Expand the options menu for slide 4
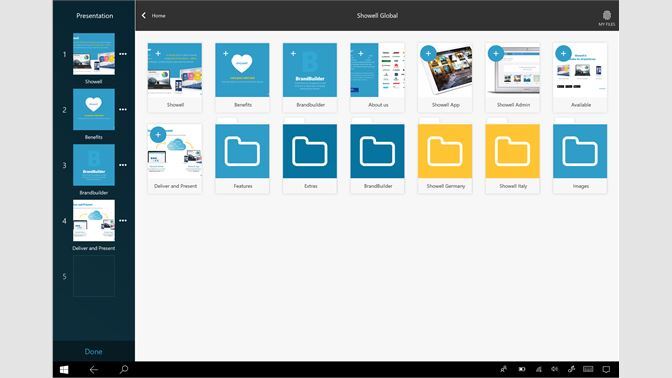 [123, 221]
